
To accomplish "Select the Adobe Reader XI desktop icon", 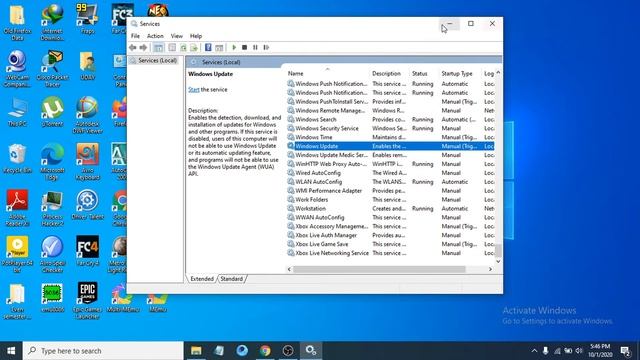I will (x=17, y=208).
